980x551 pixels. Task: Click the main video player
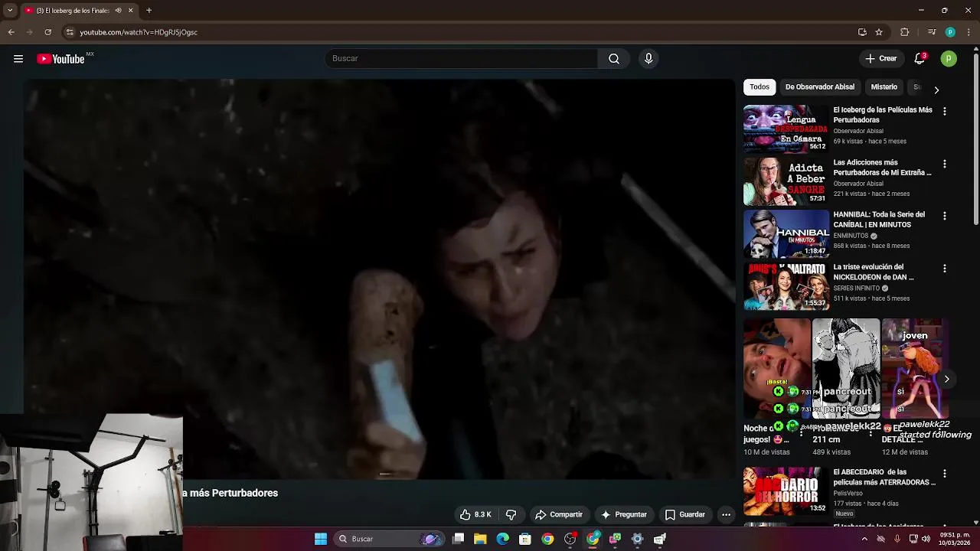(x=379, y=279)
